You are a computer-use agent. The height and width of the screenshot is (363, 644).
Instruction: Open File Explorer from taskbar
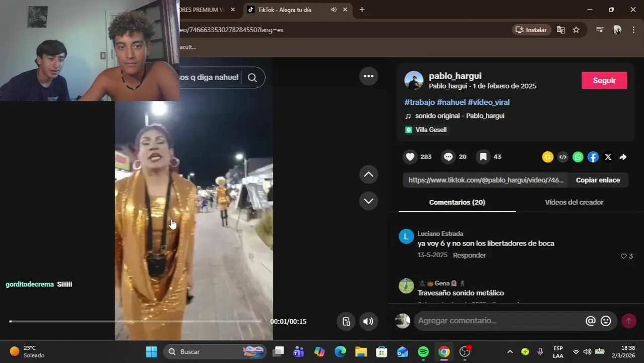(x=361, y=351)
